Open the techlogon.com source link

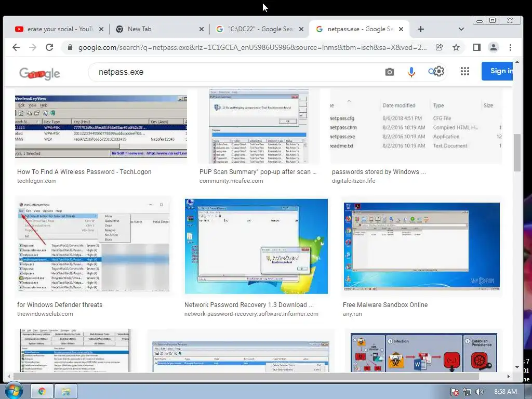(x=37, y=181)
